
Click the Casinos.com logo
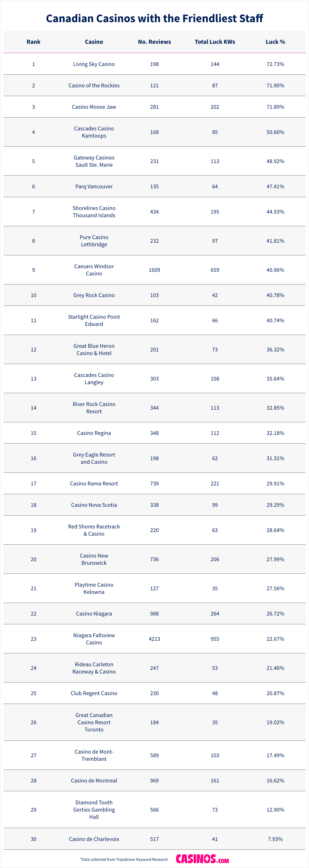click(202, 858)
